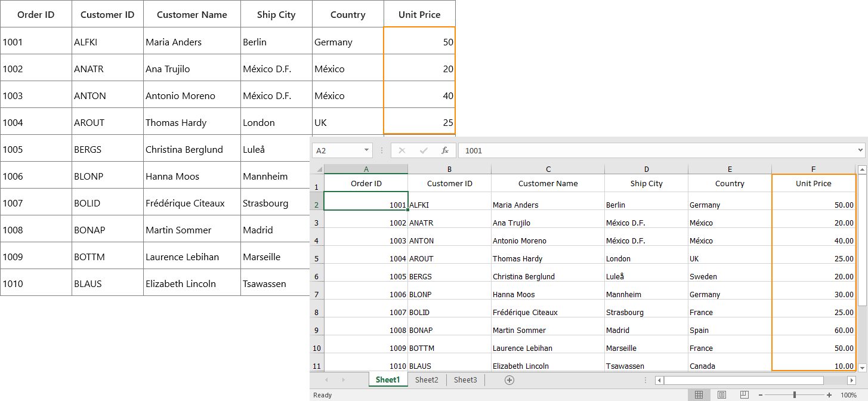Screen dimensions: 868x401
Task: Open the Sheet1 tab
Action: (388, 380)
